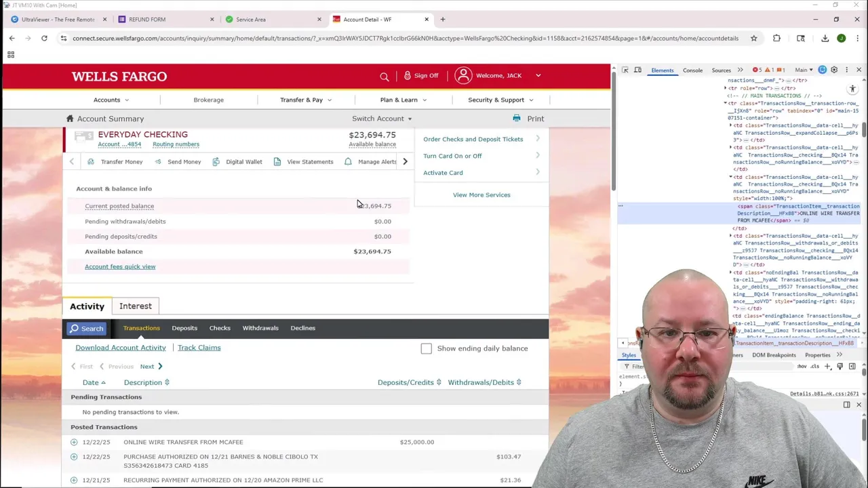Expand the Plan & Learn menu
The image size is (868, 488).
[403, 100]
